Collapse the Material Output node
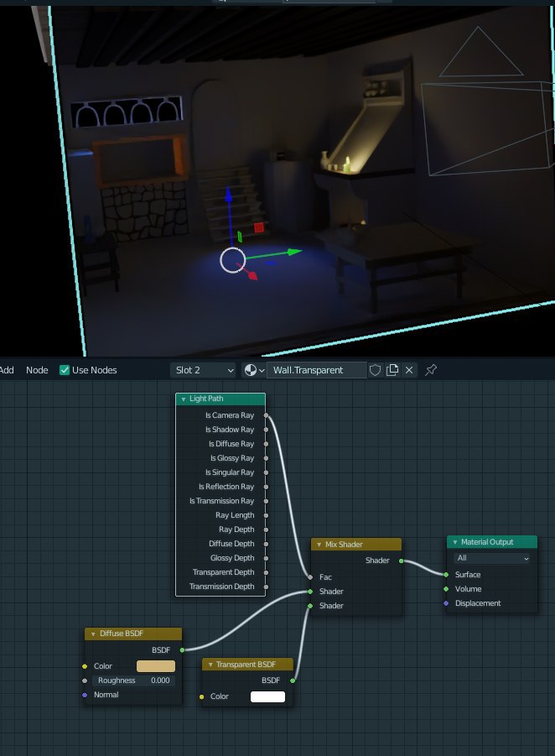The height and width of the screenshot is (756, 555). [454, 542]
